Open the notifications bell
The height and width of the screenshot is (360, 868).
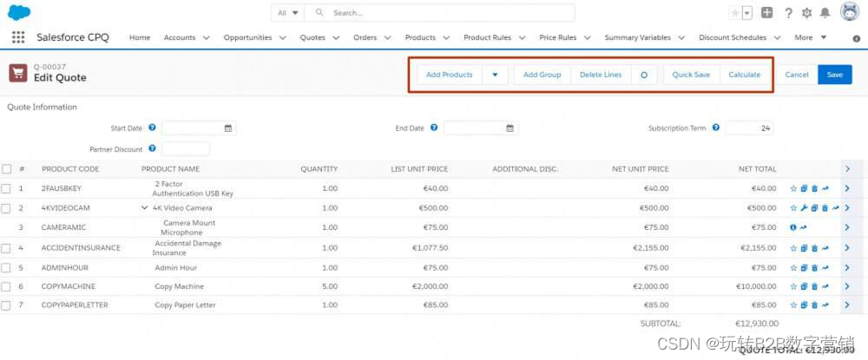[825, 13]
